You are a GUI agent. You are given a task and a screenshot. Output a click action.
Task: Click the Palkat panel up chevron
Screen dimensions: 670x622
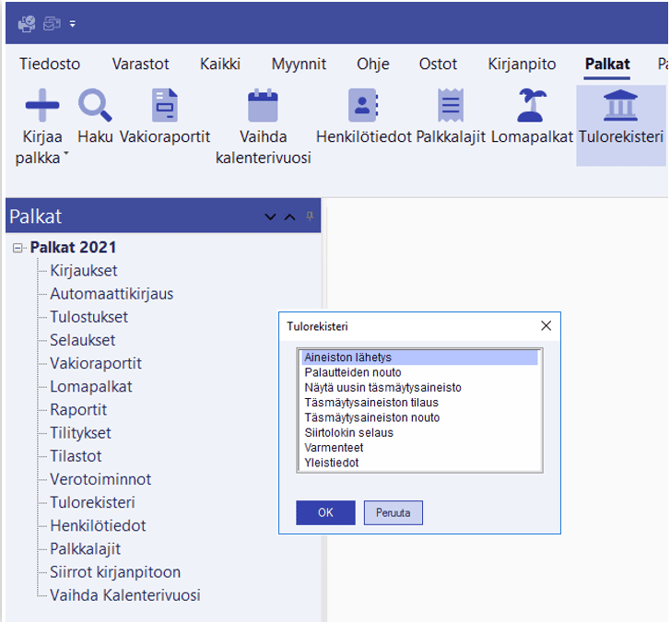[290, 217]
